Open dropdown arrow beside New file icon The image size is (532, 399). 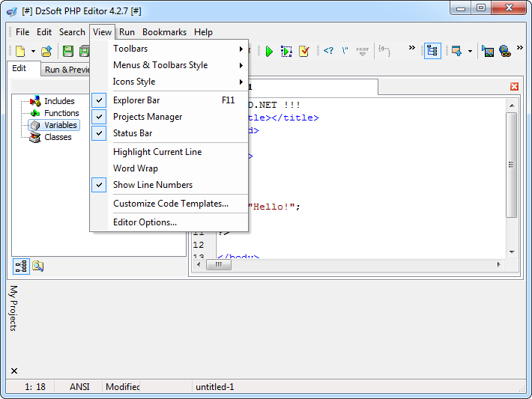pyautogui.click(x=33, y=52)
